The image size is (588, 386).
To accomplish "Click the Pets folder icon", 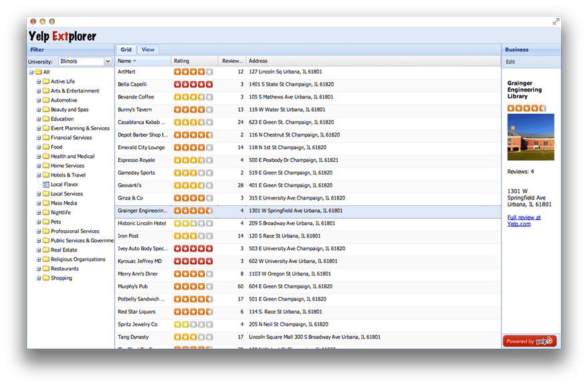I will (x=45, y=221).
